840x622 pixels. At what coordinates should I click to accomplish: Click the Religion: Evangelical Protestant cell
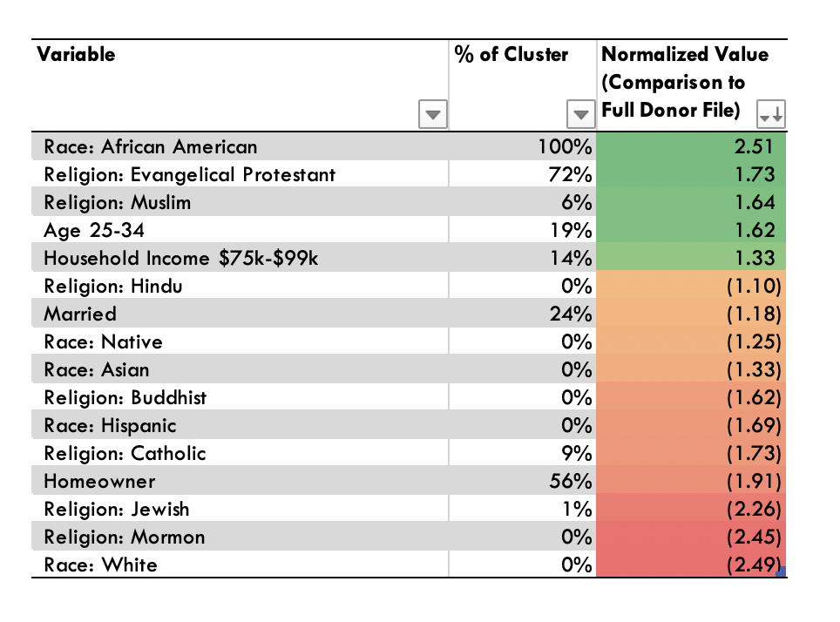tap(240, 174)
